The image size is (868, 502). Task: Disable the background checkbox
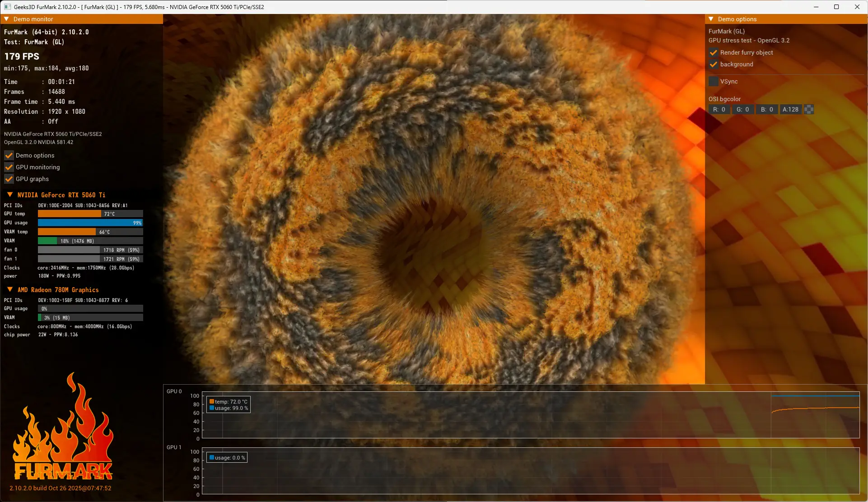click(x=714, y=64)
